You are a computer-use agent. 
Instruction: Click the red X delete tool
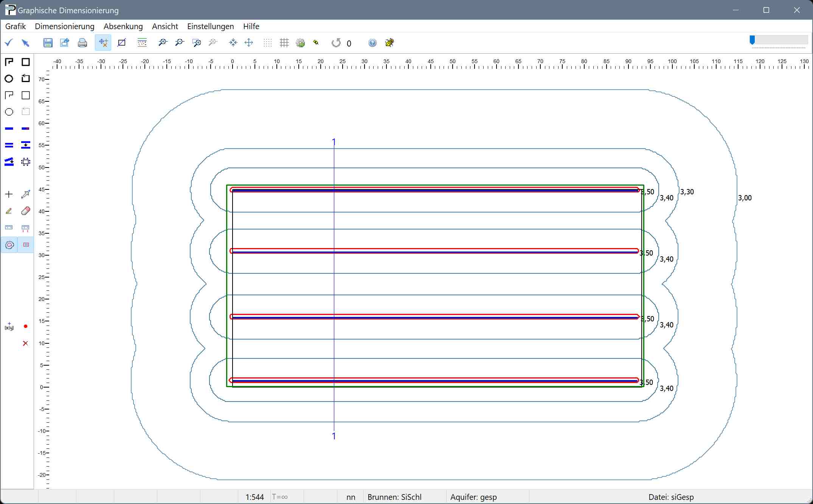click(25, 343)
